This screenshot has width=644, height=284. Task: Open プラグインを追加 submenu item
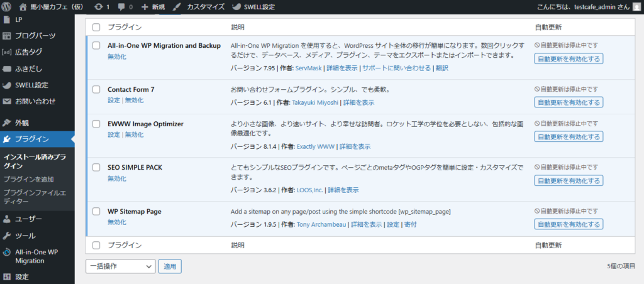point(28,179)
